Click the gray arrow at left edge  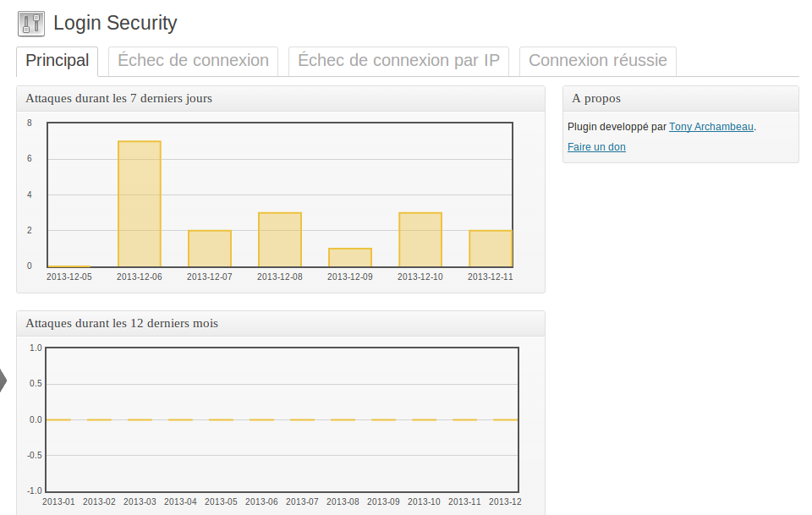(3, 381)
